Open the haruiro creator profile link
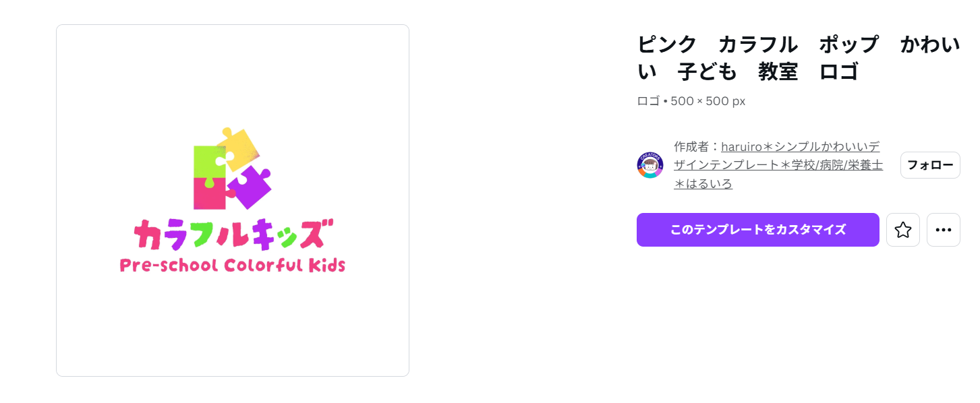This screenshot has height=403, width=980. [778, 165]
